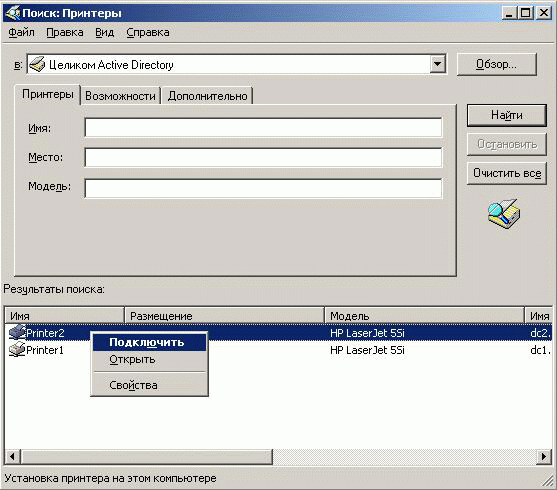Click the dc2. server cell
This screenshot has width=557, height=490.
tap(540, 333)
